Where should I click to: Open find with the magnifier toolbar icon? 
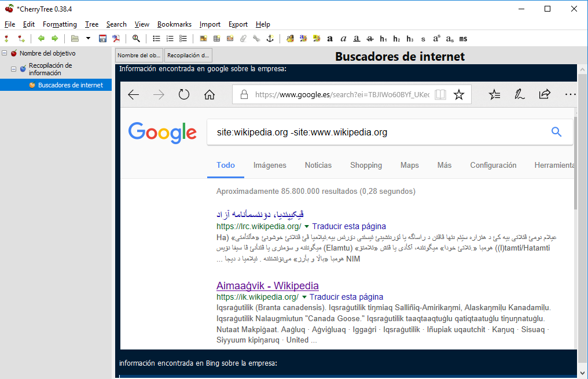click(x=136, y=39)
